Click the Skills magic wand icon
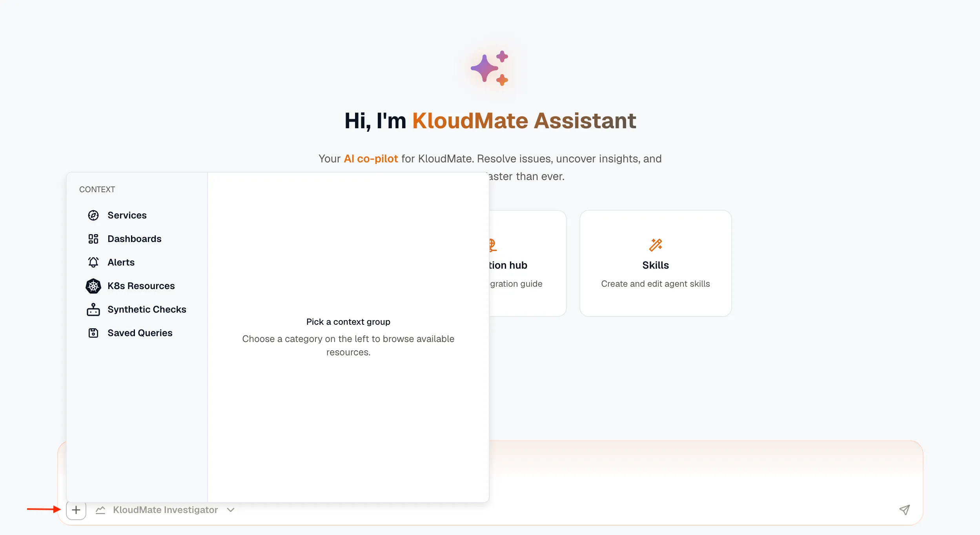 click(x=656, y=245)
